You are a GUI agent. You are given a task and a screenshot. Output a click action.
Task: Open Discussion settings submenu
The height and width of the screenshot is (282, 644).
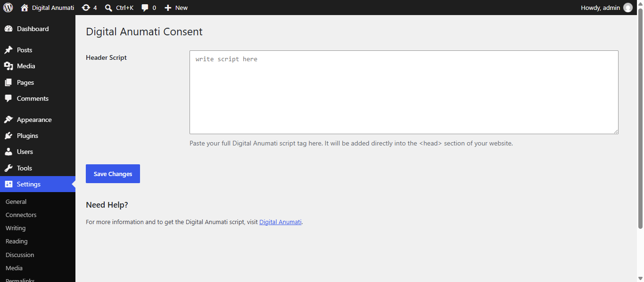[x=20, y=255]
